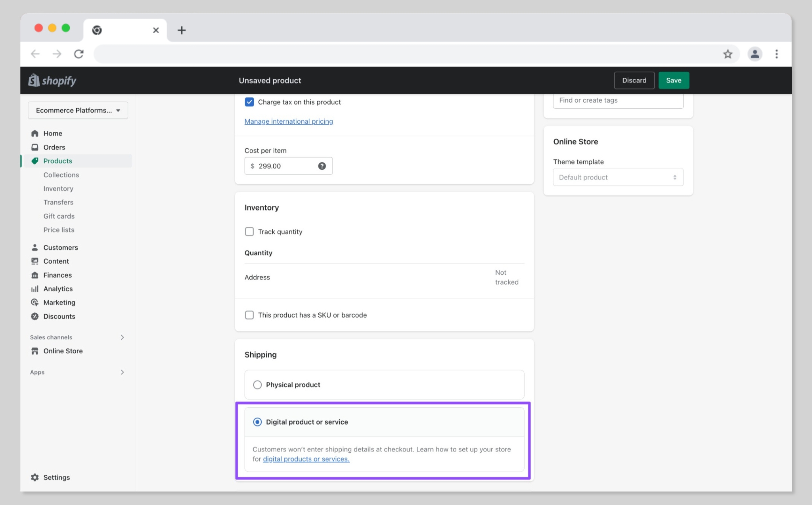Open the Discounts section
The height and width of the screenshot is (505, 812).
pyautogui.click(x=59, y=316)
